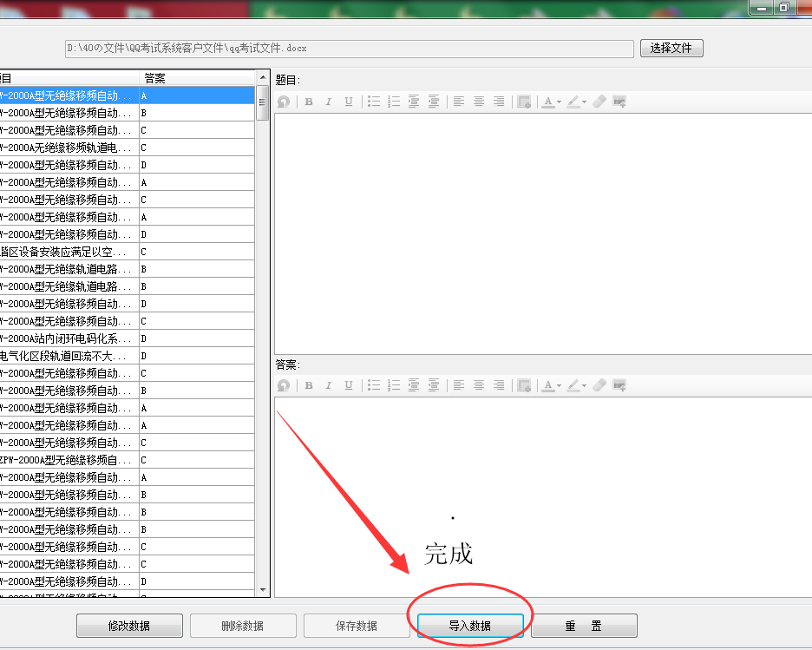Click undo icon in the 答案 toolbar
Screen dimensions: 812x650
pyautogui.click(x=284, y=385)
